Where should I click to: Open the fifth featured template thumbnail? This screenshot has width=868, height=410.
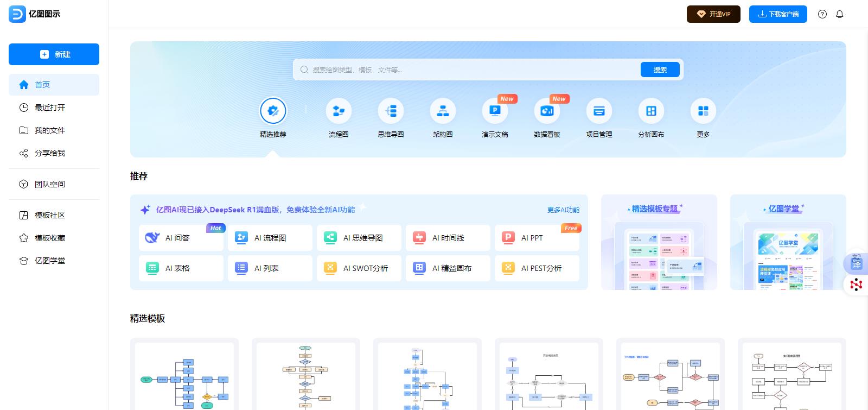pyautogui.click(x=671, y=374)
